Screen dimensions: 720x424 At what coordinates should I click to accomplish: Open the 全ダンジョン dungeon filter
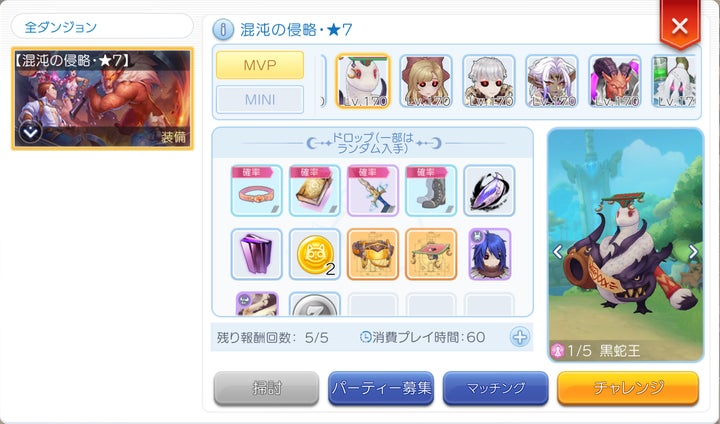[102, 27]
